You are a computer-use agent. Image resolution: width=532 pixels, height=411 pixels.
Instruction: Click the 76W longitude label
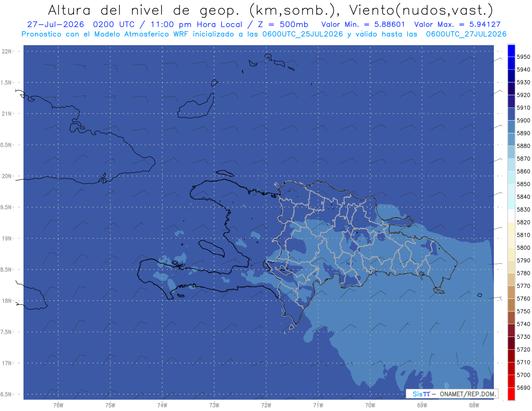click(58, 405)
